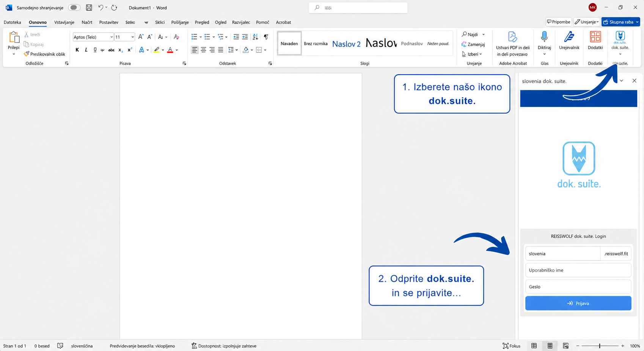
Task: Open the Datoteka menu
Action: pyautogui.click(x=12, y=22)
